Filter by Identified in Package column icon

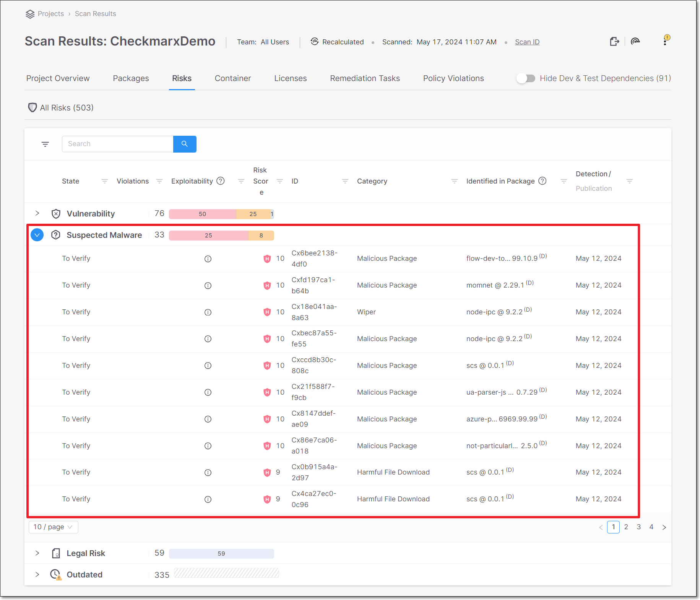(564, 181)
